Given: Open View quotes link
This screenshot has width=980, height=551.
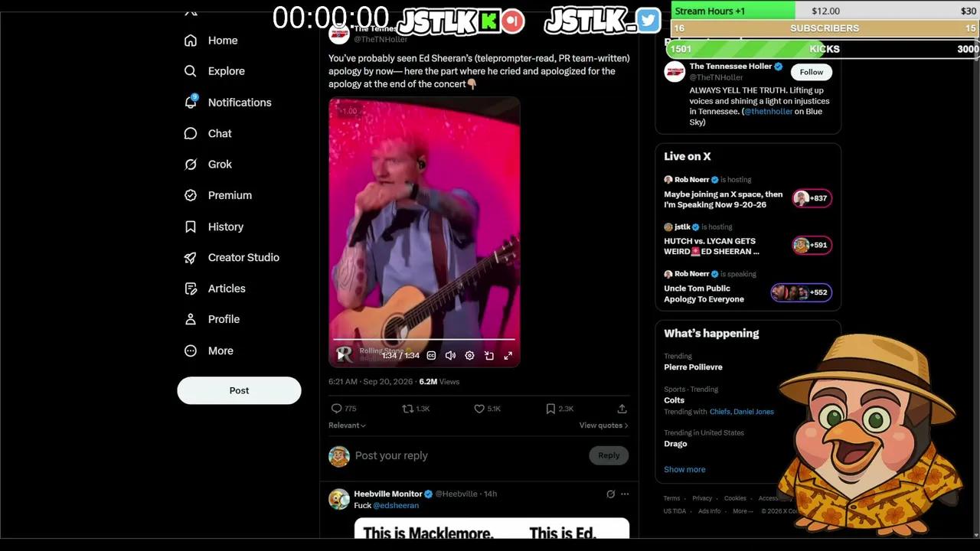Looking at the screenshot, I should point(603,425).
